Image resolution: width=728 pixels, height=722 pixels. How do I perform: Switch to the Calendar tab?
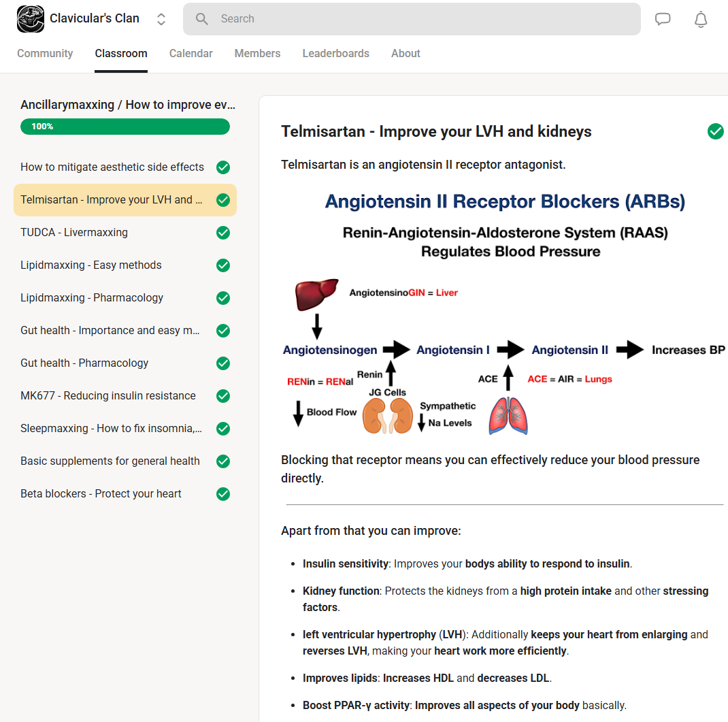tap(191, 53)
